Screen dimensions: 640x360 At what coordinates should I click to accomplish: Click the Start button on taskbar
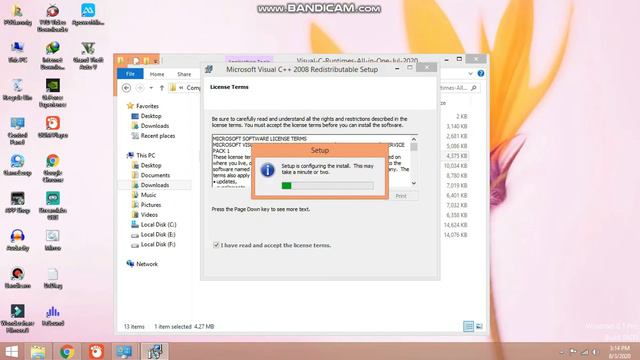(x=11, y=351)
